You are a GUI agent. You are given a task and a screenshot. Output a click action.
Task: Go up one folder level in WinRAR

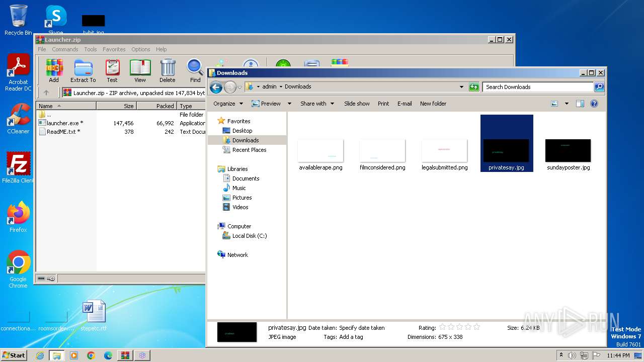click(x=46, y=93)
